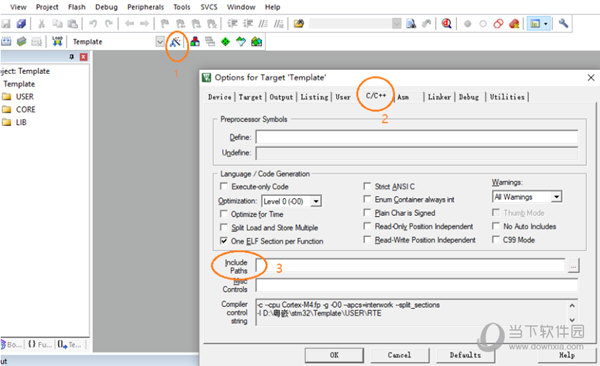Click the Comment Selection icon
The height and width of the screenshot is (366, 600).
pyautogui.click(x=263, y=24)
